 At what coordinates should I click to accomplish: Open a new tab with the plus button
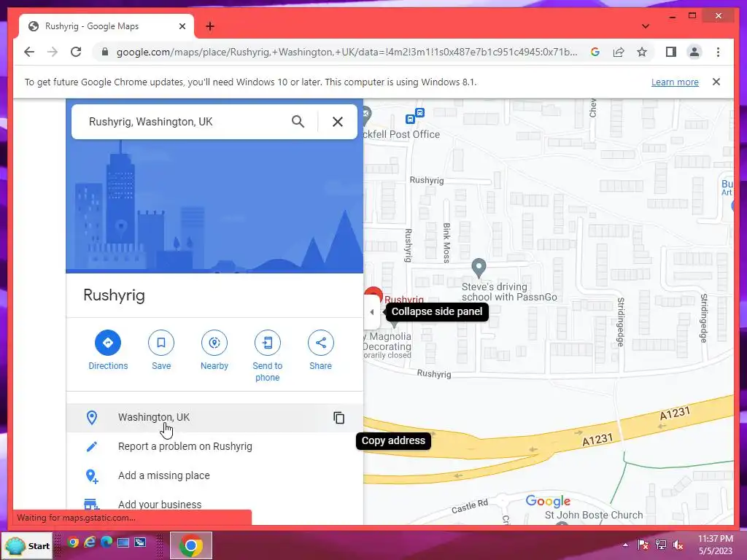coord(209,26)
